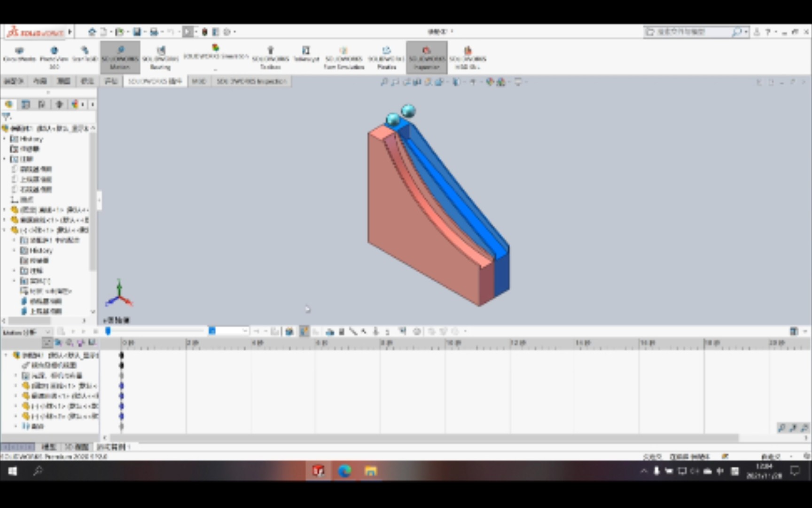The height and width of the screenshot is (508, 812).
Task: Click the top assembly key at 0 seconds
Action: (121, 355)
